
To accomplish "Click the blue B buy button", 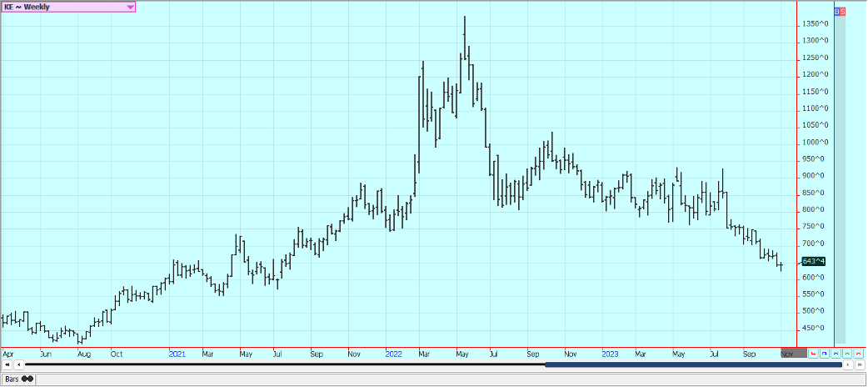I will tap(837, 11).
